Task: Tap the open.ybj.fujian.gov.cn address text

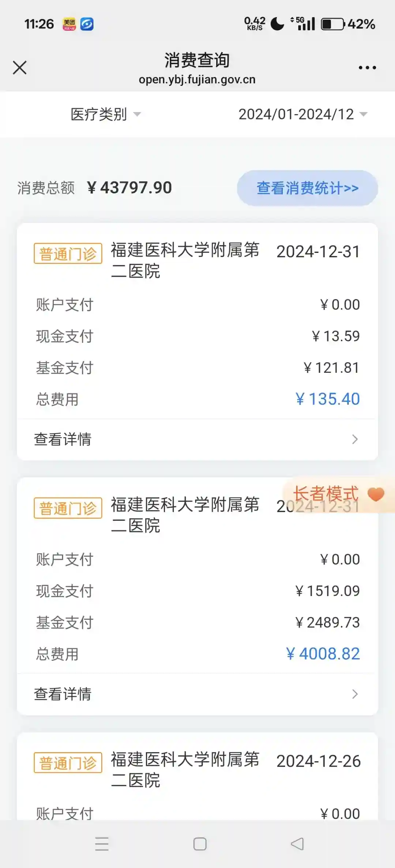Action: pos(197,80)
